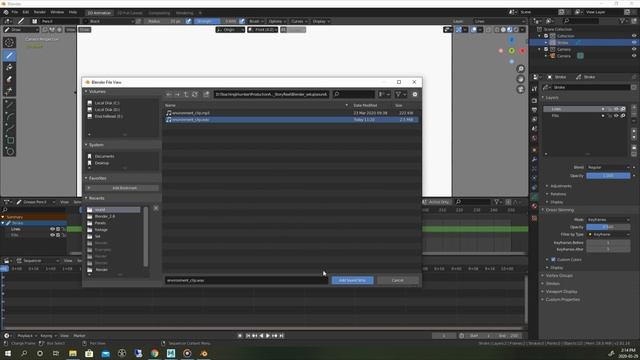Viewport: 640px width, 360px height.
Task: Open Draw mode selector dropdown
Action: pyautogui.click(x=21, y=30)
